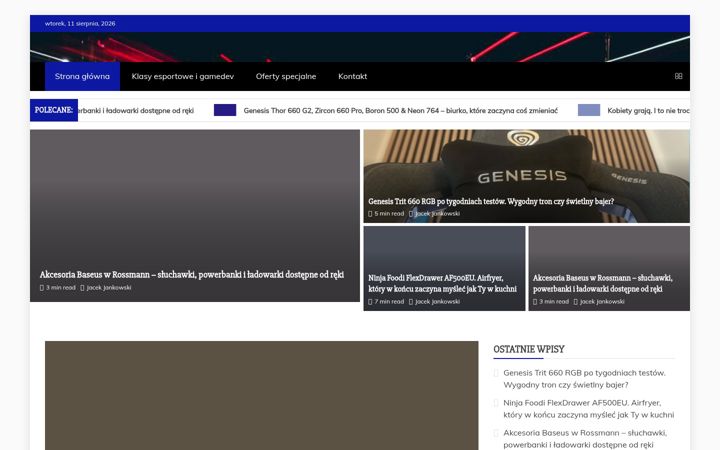Image resolution: width=720 pixels, height=450 pixels.
Task: Open small Akcesoria Baseus card headline
Action: pos(602,283)
